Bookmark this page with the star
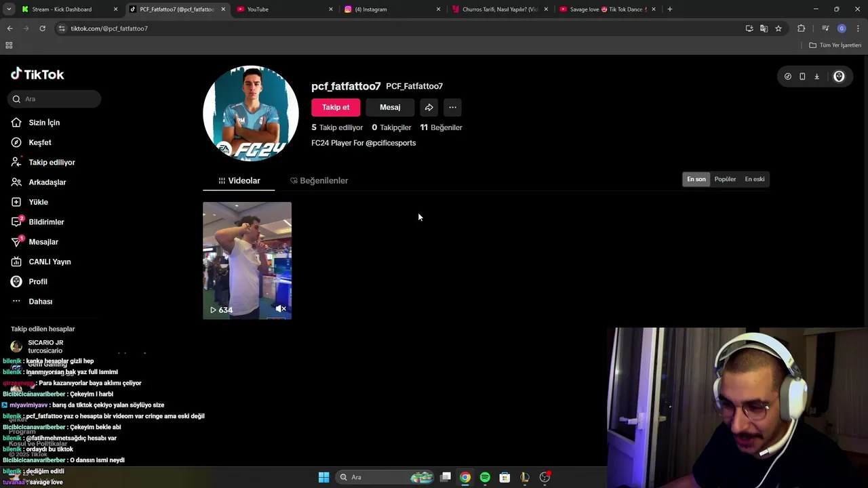The height and width of the screenshot is (488, 868). click(x=778, y=28)
